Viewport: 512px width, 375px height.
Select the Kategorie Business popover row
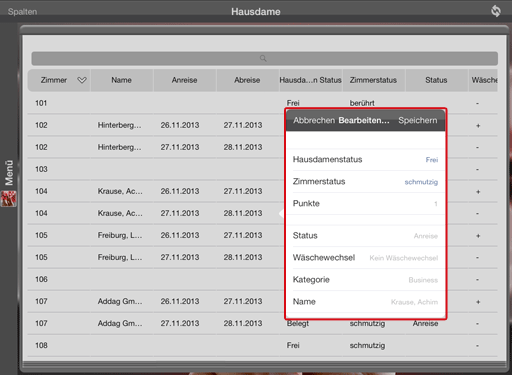(x=365, y=280)
